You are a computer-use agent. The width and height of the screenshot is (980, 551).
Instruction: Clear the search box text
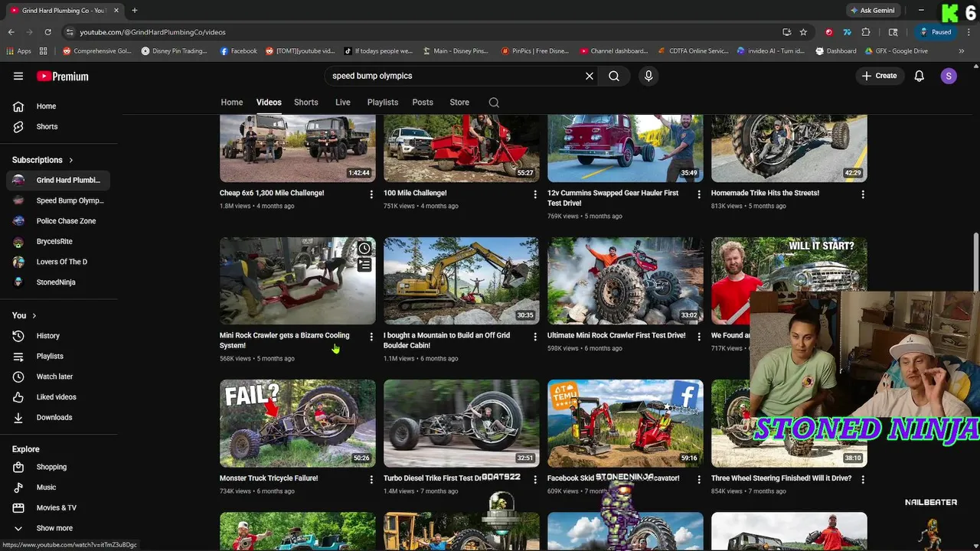pyautogui.click(x=590, y=76)
